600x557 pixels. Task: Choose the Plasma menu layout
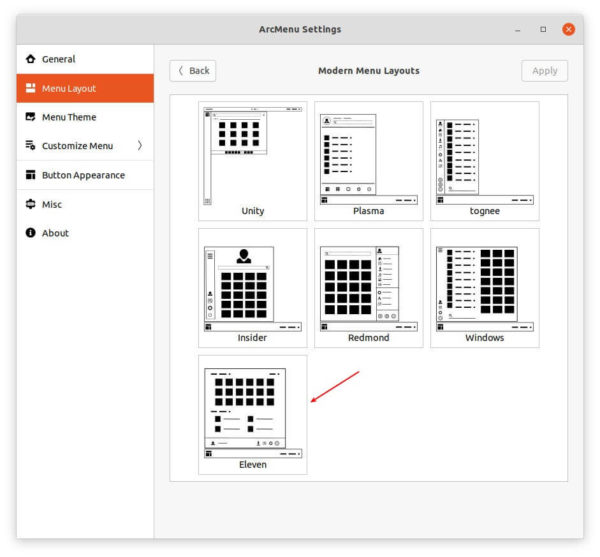pyautogui.click(x=368, y=161)
